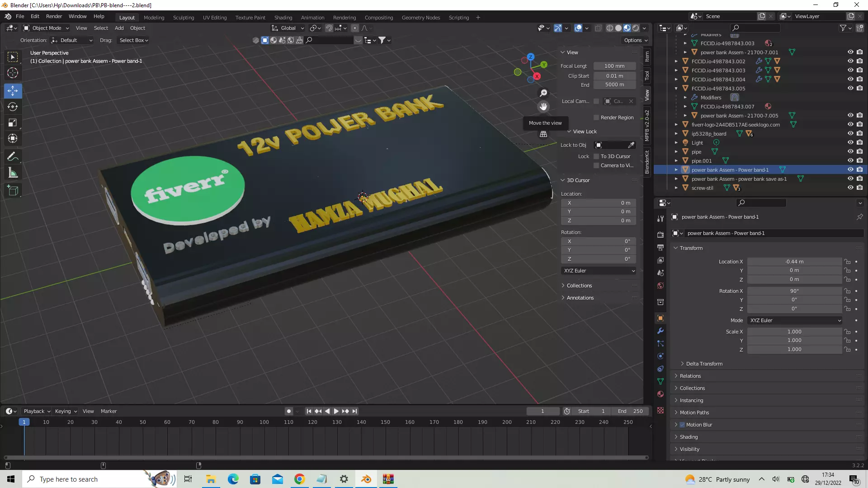The width and height of the screenshot is (868, 488).
Task: Expand the screw-stil outliner item
Action: pyautogui.click(x=676, y=188)
